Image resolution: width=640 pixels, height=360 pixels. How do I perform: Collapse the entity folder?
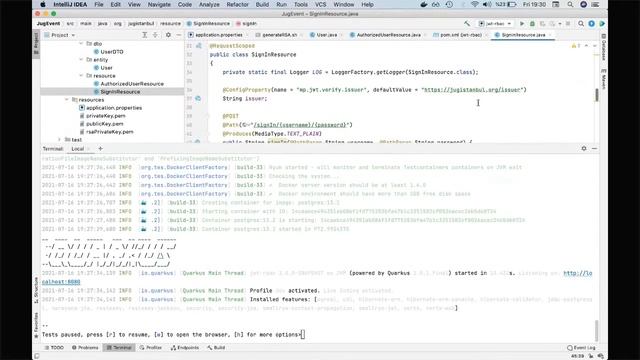pyautogui.click(x=81, y=60)
